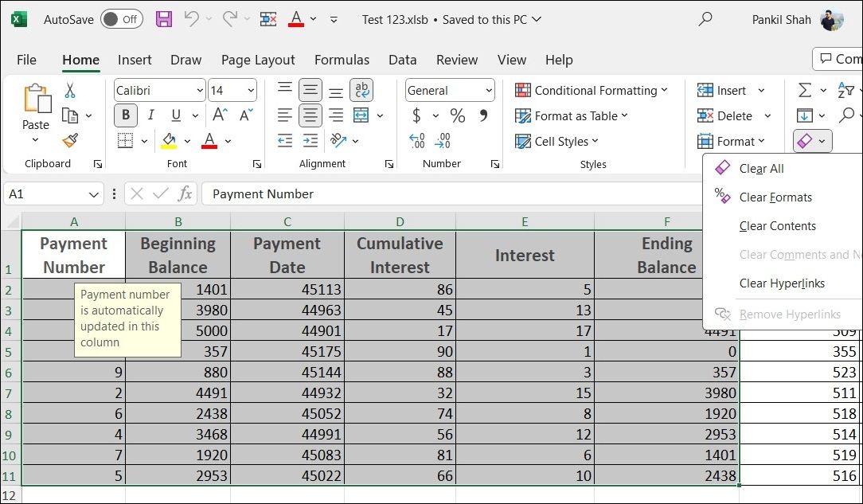
Task: Toggle Wrap Text in the Alignment group
Action: tap(361, 90)
